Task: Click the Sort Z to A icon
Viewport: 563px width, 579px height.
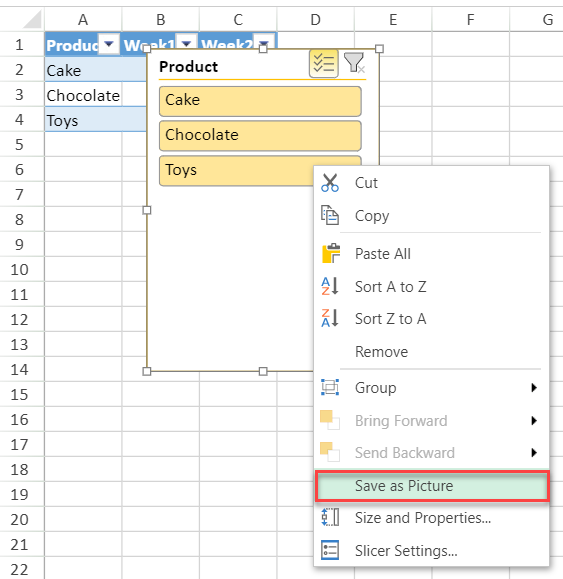Action: pos(330,318)
